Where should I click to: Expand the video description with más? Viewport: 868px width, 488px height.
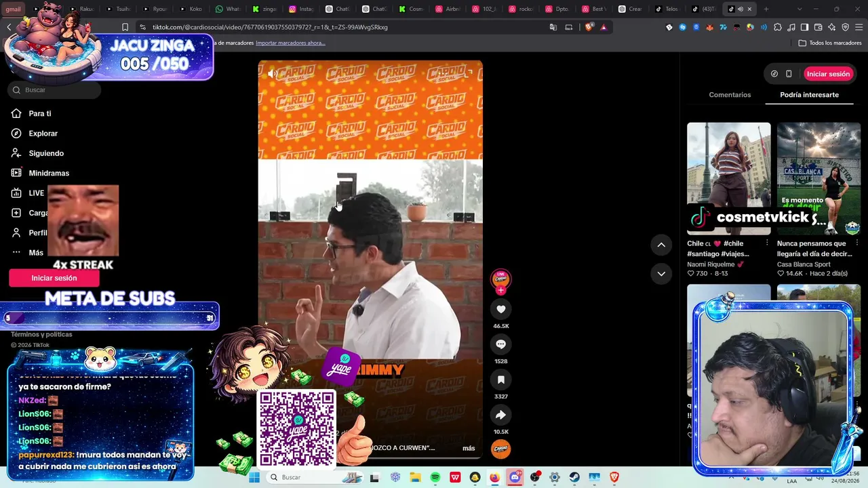(x=469, y=448)
